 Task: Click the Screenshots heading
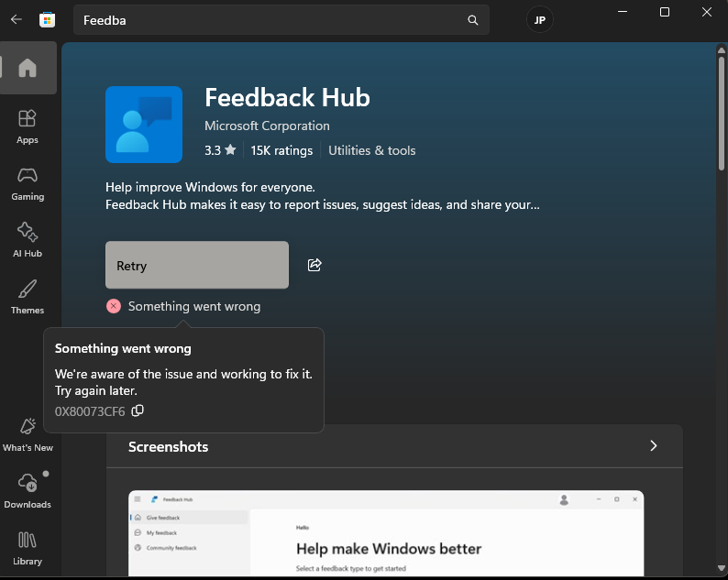[x=168, y=447]
